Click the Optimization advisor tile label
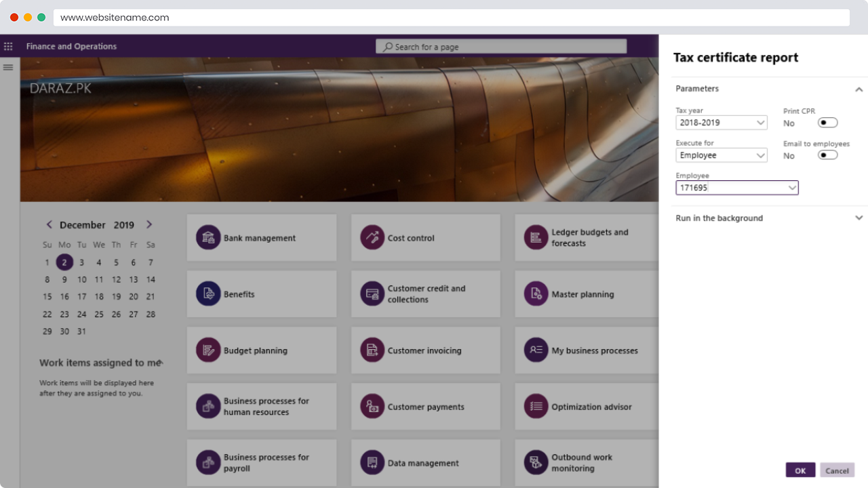Image resolution: width=868 pixels, height=488 pixels. [x=591, y=407]
